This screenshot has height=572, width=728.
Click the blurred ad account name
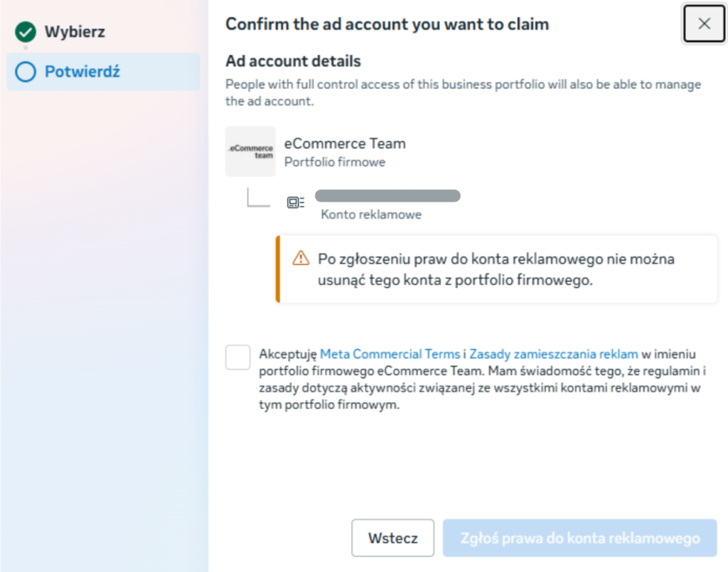click(387, 195)
